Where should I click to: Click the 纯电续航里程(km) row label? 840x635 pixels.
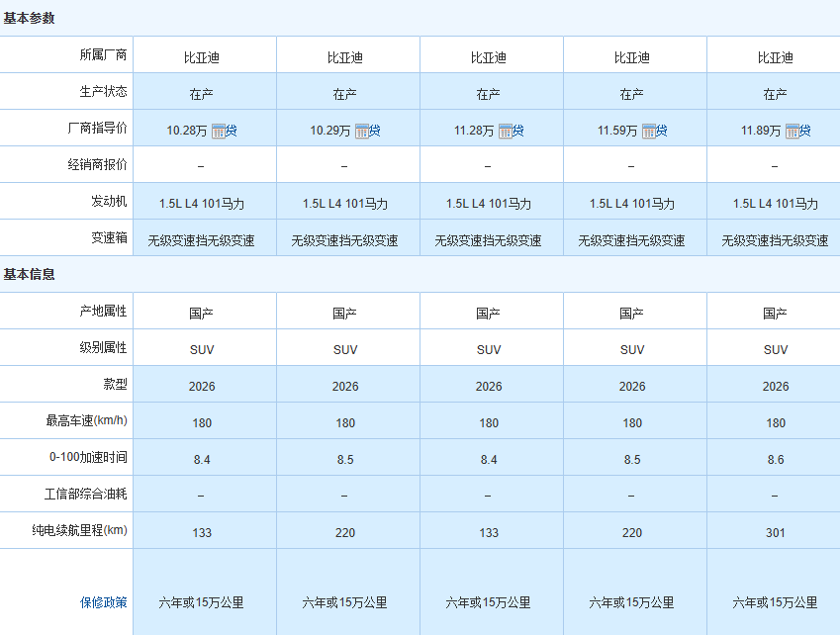pos(80,530)
